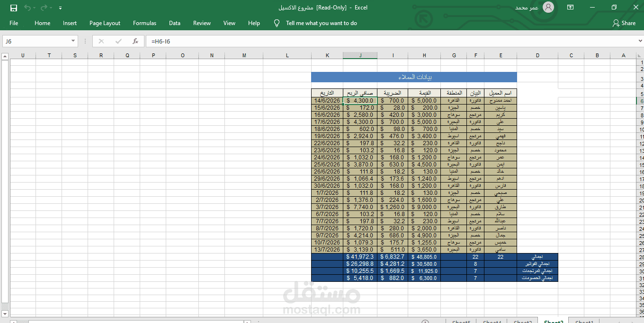The image size is (644, 323).
Task: Click the Cancel X in the formula bar
Action: (101, 41)
